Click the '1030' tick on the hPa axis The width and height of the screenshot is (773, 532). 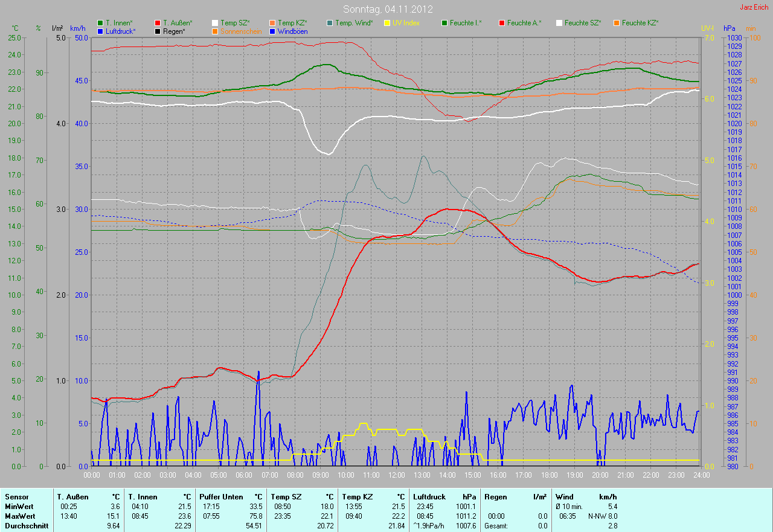click(x=734, y=37)
